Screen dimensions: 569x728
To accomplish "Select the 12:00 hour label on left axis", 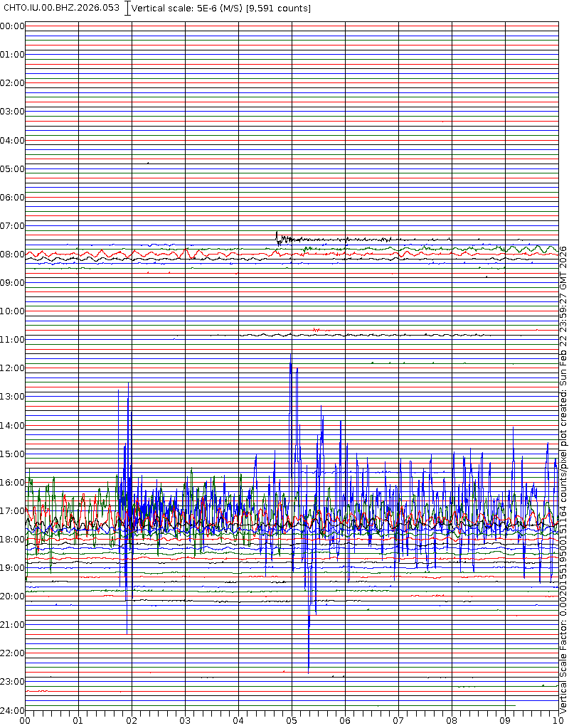I will click(12, 368).
